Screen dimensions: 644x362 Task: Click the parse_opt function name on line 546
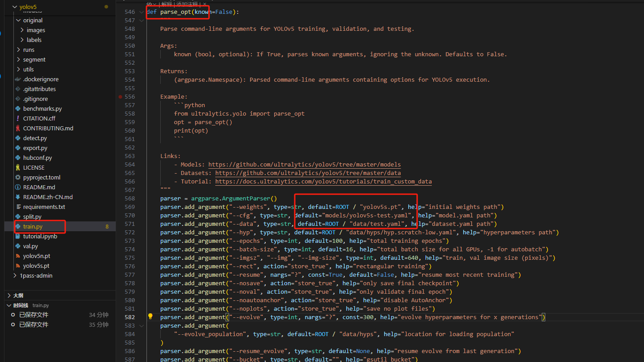176,12
